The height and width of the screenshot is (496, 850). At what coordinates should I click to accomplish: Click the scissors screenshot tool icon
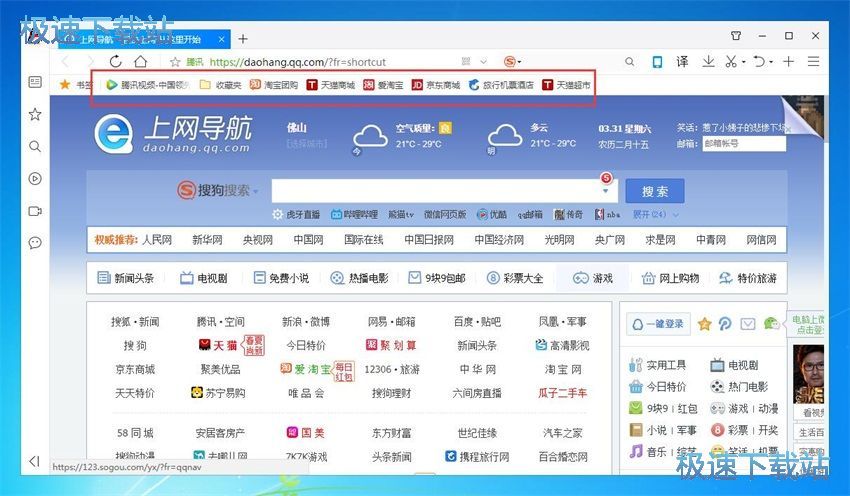(x=732, y=61)
